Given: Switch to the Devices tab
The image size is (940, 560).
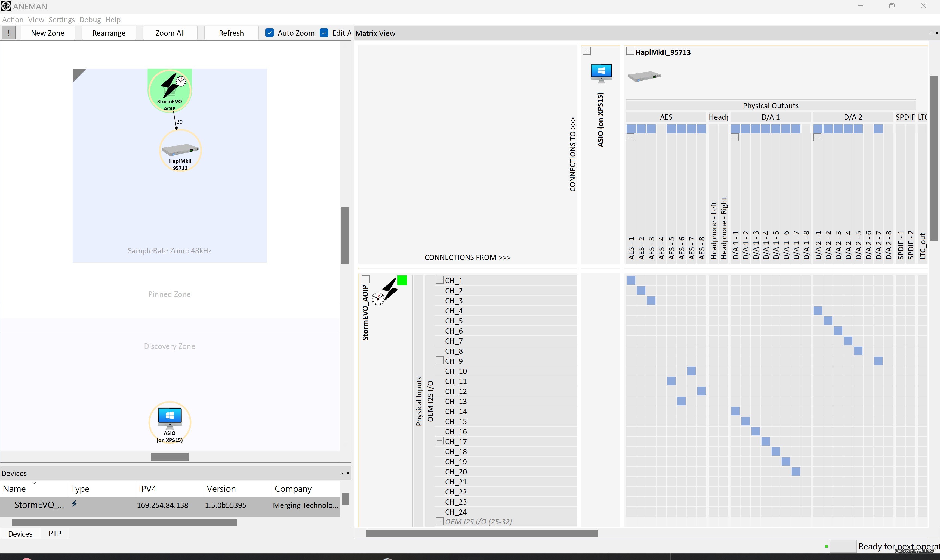Looking at the screenshot, I should pos(20,534).
